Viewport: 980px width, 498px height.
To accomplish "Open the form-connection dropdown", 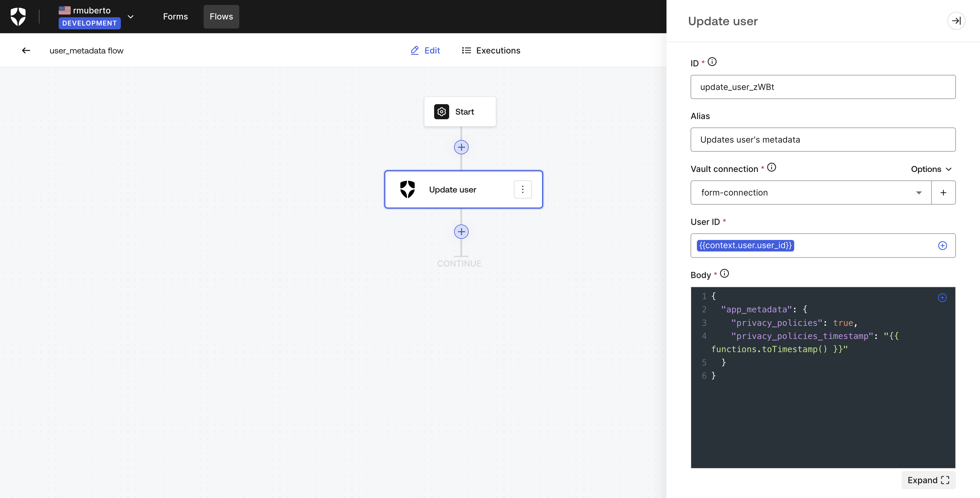I will pos(811,193).
